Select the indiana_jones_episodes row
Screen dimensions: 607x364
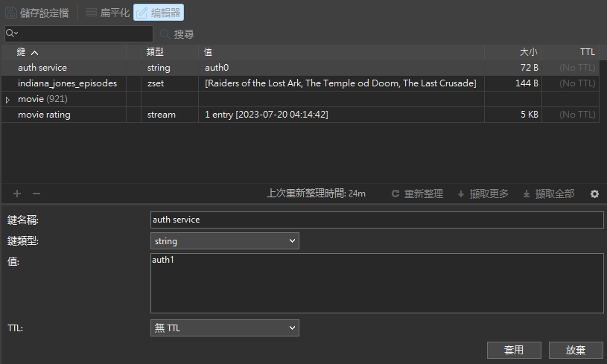click(x=67, y=83)
